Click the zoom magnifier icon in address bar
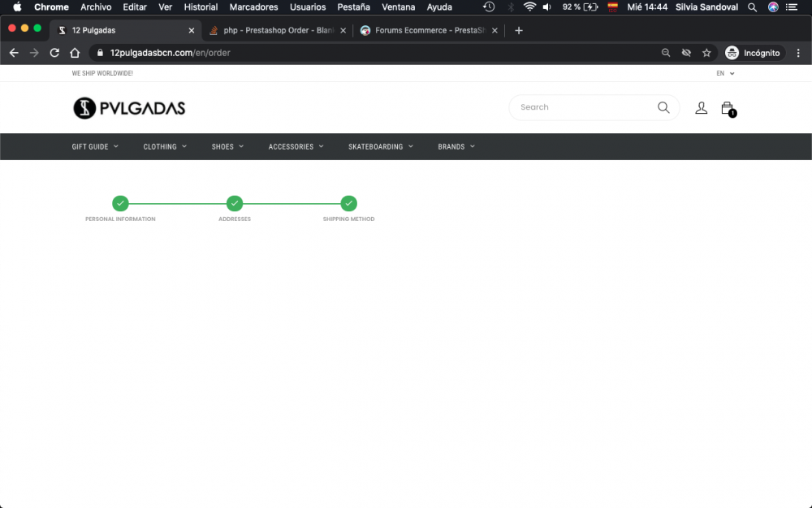 point(666,53)
